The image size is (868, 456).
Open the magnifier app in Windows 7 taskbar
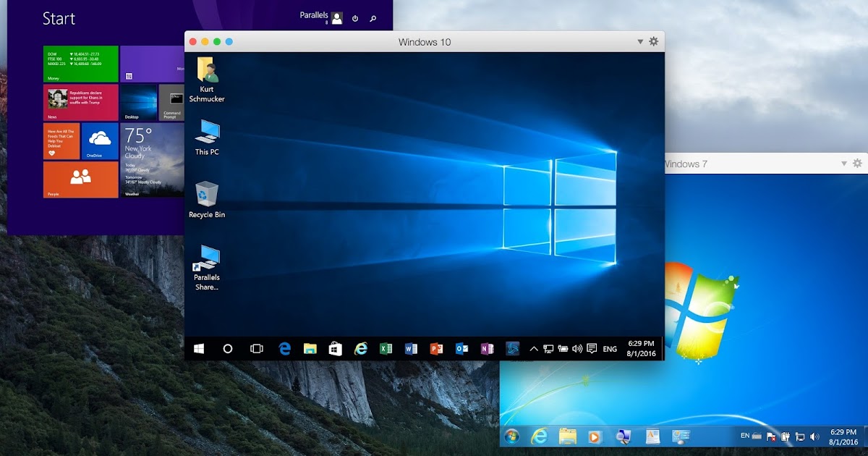[x=623, y=436]
